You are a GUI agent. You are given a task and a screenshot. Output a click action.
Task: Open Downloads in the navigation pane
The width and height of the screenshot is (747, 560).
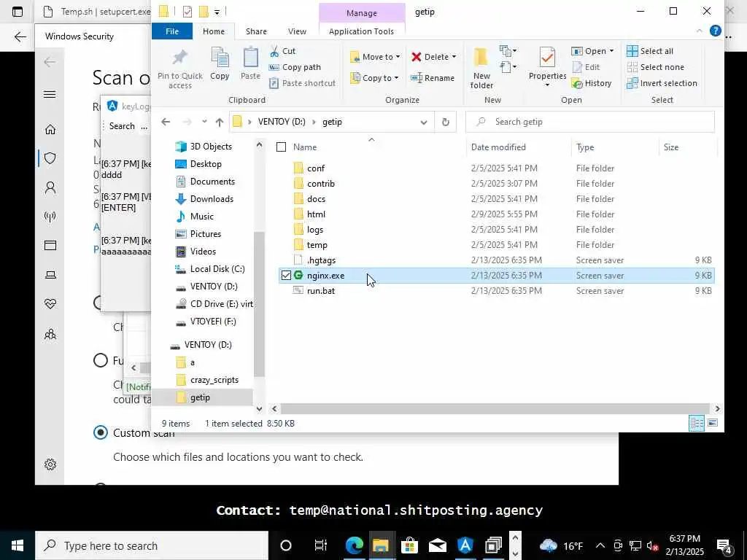211,198
